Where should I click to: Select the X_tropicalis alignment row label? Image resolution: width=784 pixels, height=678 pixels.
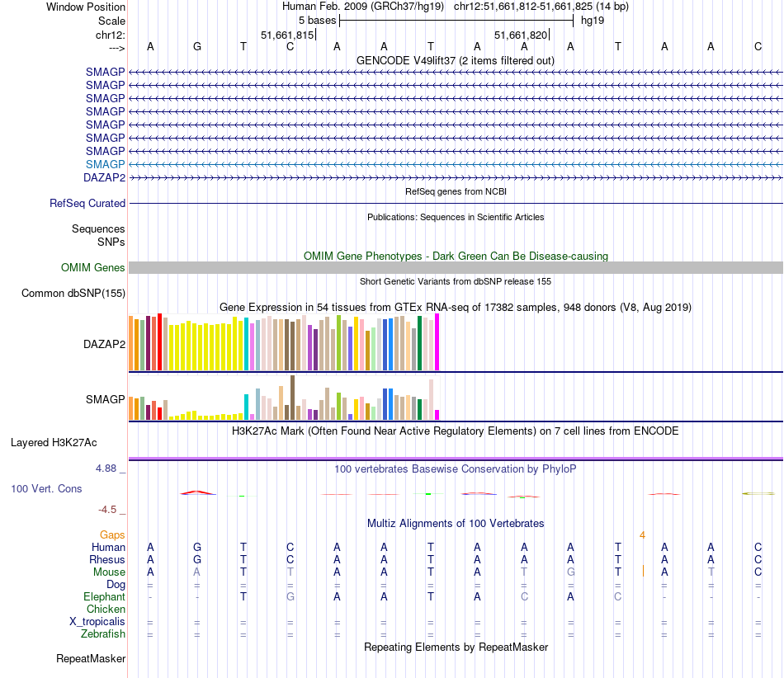97,622
